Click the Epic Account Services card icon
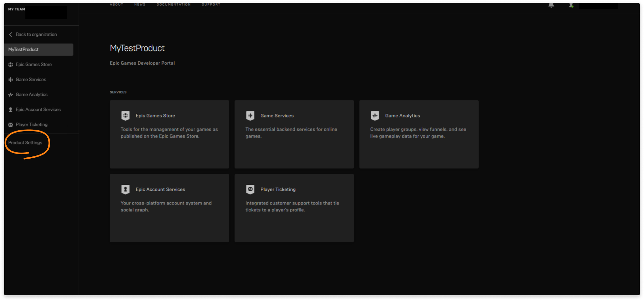644x301 pixels. tap(126, 190)
